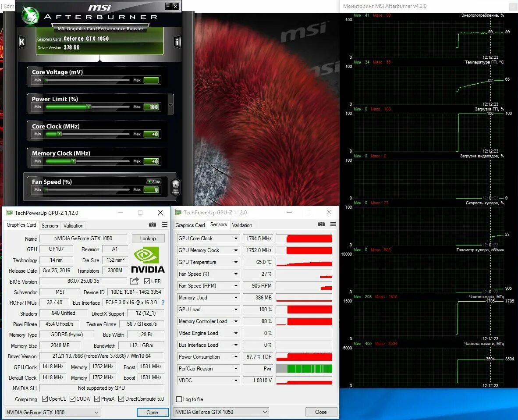The image size is (518, 420).
Task: Open GPU selector dropdown in left GPU-Z
Action: 52,413
